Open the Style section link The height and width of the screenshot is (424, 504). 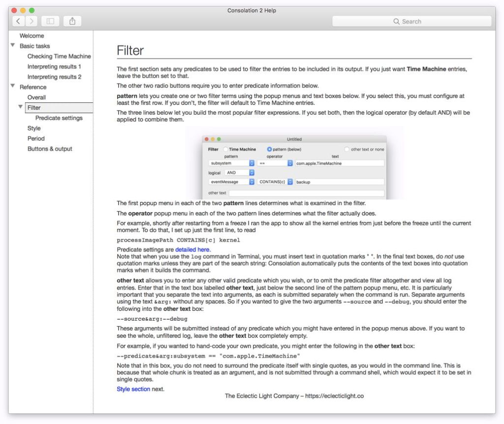point(133,389)
